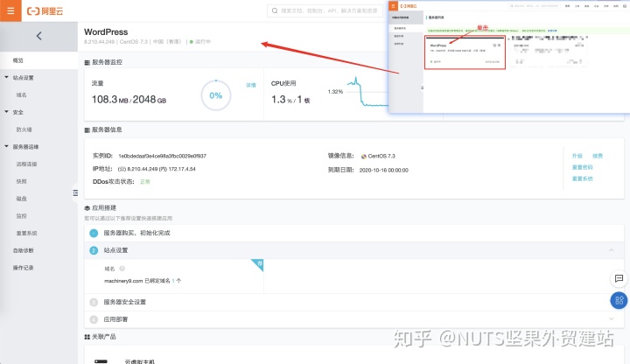Click the step 2 numbered circle

click(94, 250)
